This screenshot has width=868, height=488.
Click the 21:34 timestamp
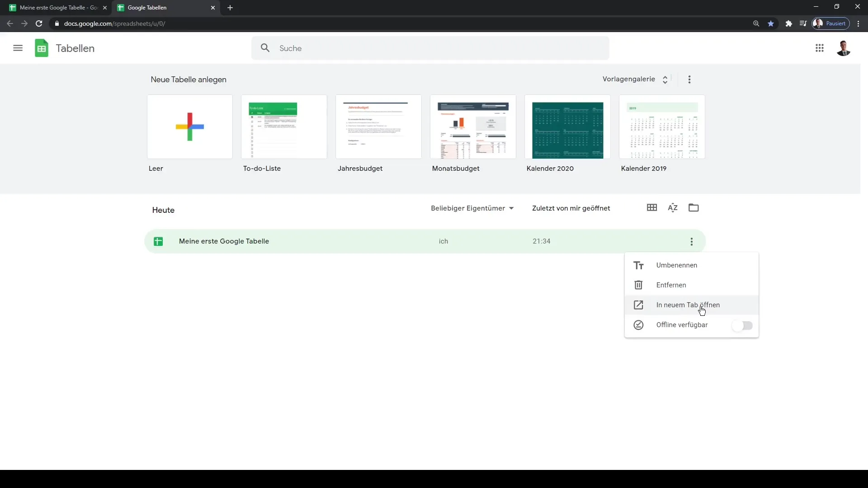(542, 241)
